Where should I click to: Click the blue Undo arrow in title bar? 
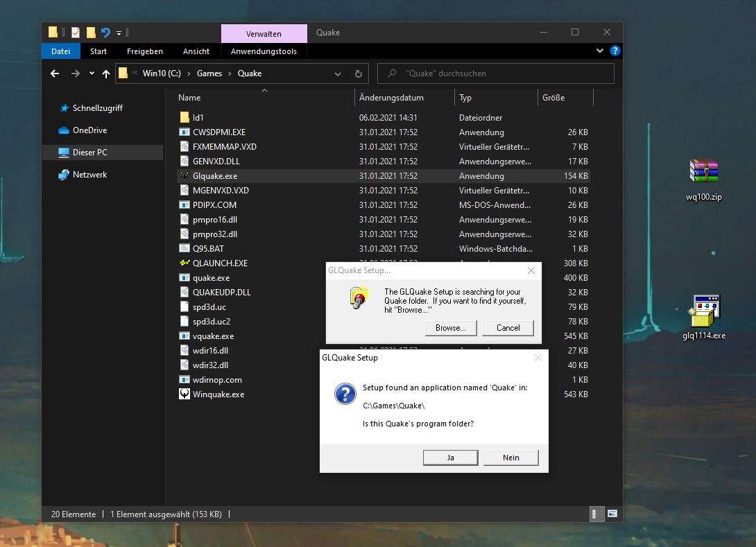(x=105, y=33)
